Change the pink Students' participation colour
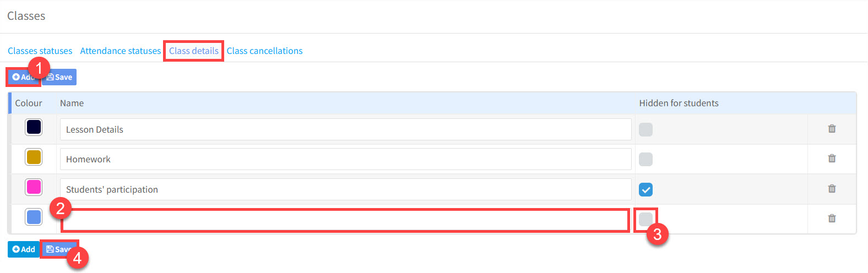Image resolution: width=868 pixels, height=273 pixels. click(x=34, y=187)
